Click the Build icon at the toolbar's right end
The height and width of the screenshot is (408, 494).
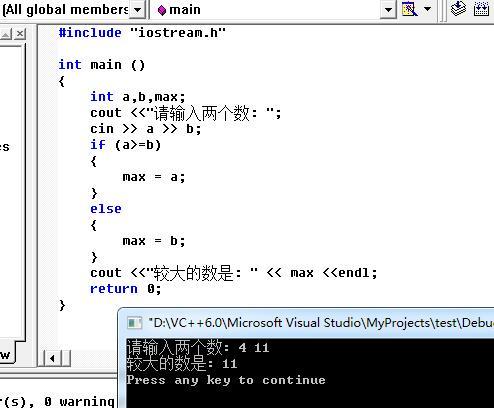click(x=481, y=9)
